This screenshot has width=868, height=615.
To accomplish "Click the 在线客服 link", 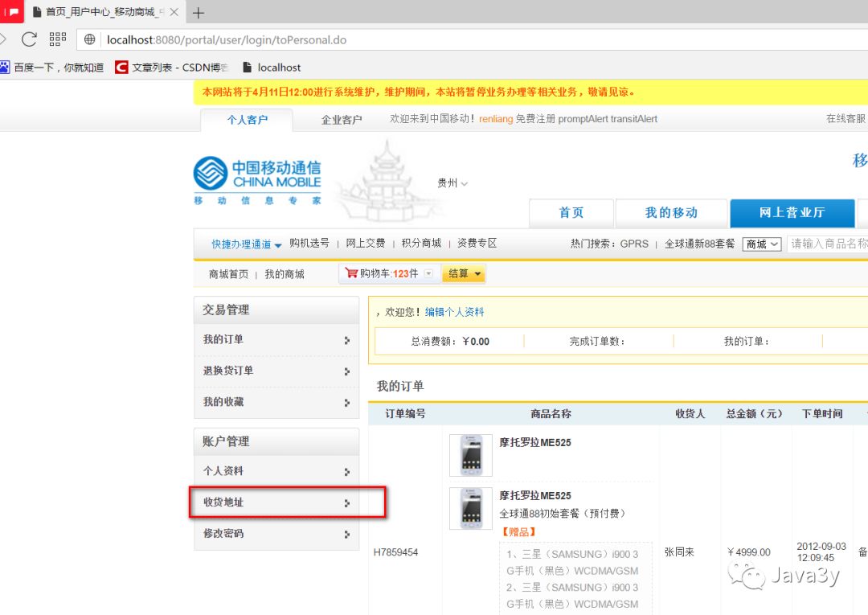I will pyautogui.click(x=845, y=118).
